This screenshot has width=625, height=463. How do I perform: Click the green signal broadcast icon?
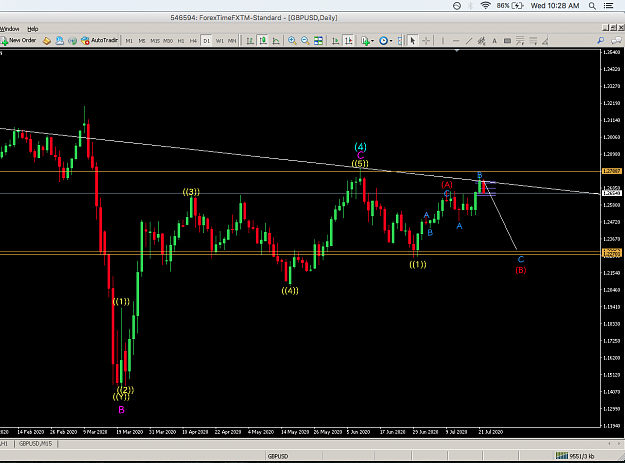coord(72,41)
